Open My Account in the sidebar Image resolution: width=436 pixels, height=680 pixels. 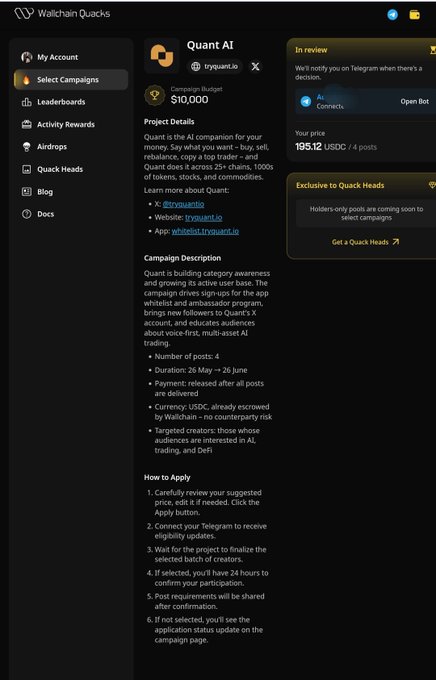pos(71,57)
